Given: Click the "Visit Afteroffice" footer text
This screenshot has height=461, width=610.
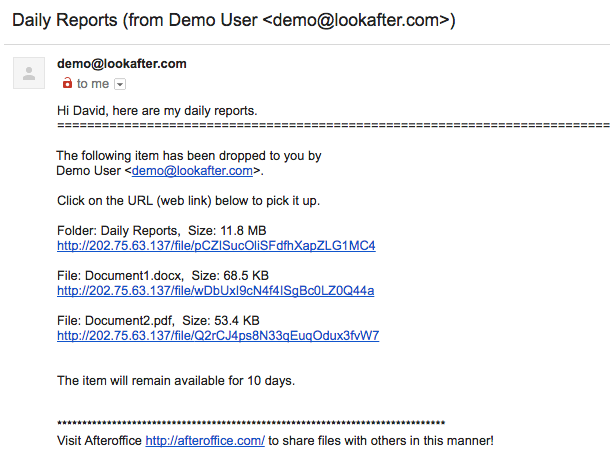Looking at the screenshot, I should [100, 440].
